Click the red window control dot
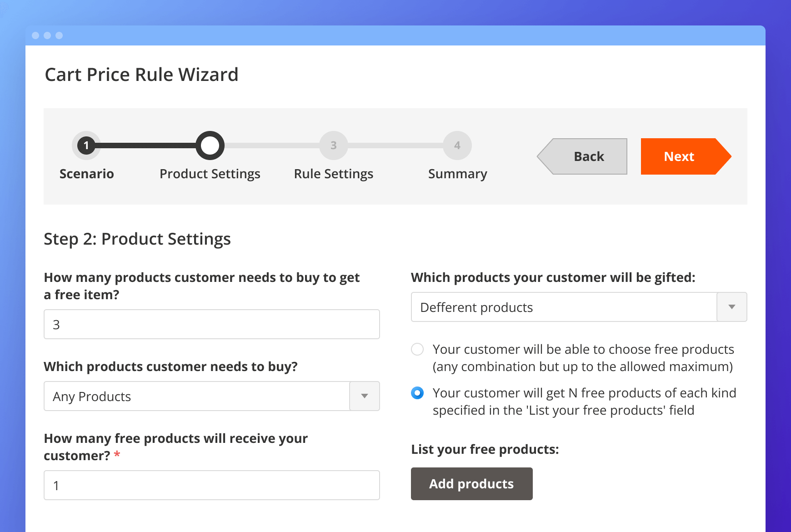The image size is (791, 532). coord(36,35)
